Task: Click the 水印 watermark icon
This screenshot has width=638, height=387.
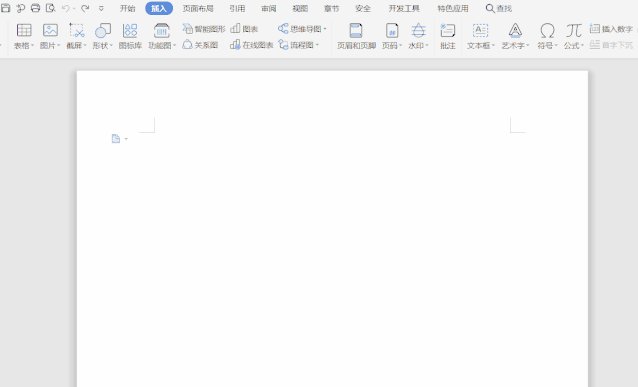Action: (418, 31)
